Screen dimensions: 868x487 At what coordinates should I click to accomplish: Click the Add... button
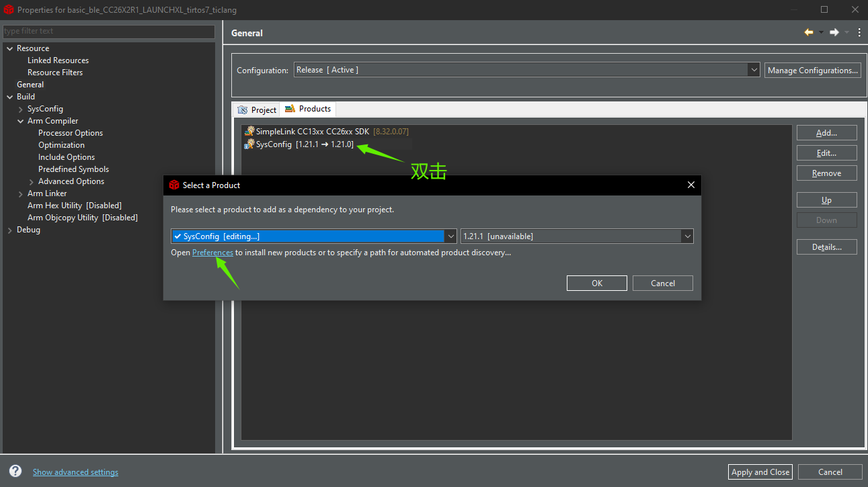(826, 132)
